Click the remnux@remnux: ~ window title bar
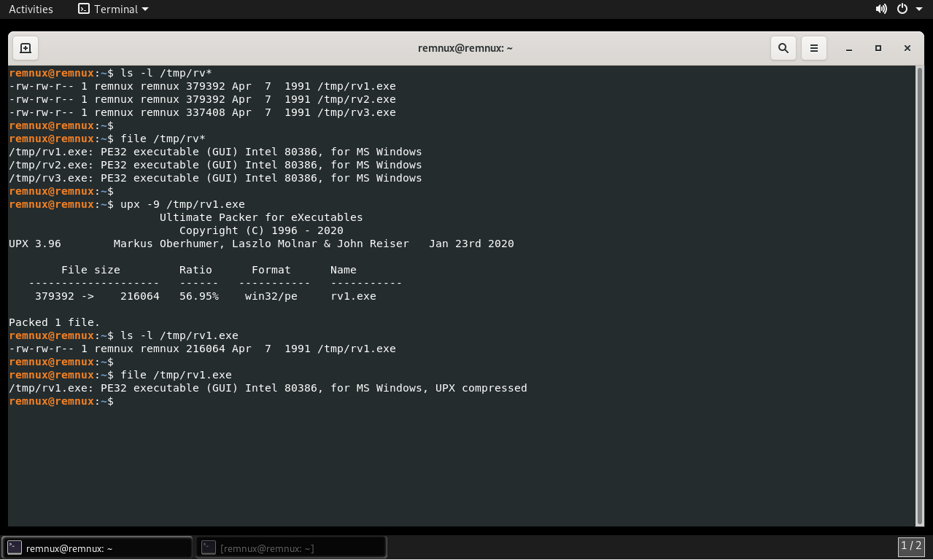Image resolution: width=933 pixels, height=560 pixels. tap(465, 48)
